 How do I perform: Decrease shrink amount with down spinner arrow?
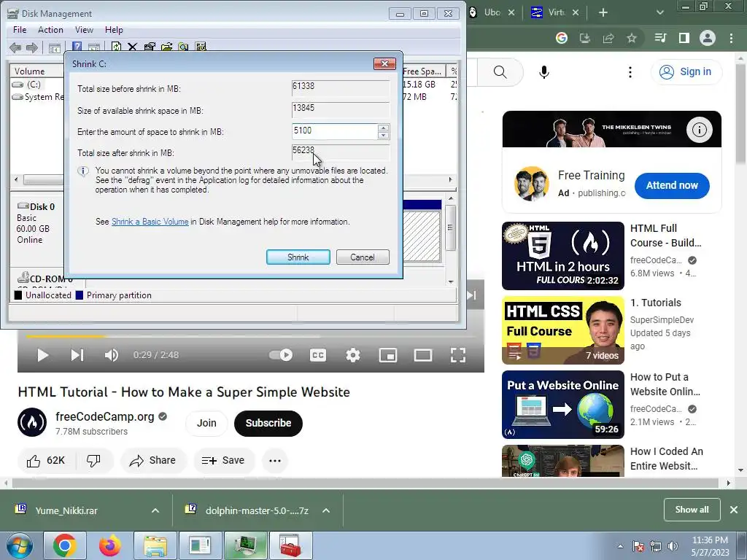tap(383, 135)
